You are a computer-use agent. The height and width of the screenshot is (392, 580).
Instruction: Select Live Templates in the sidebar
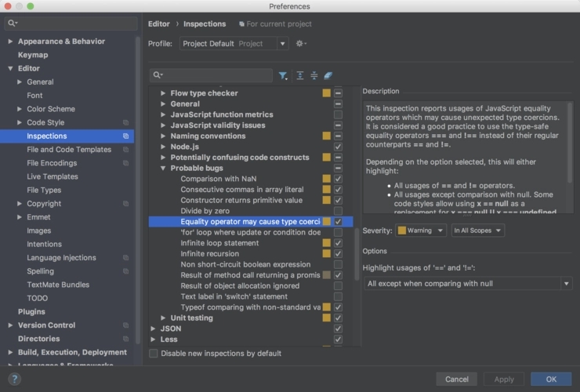53,176
